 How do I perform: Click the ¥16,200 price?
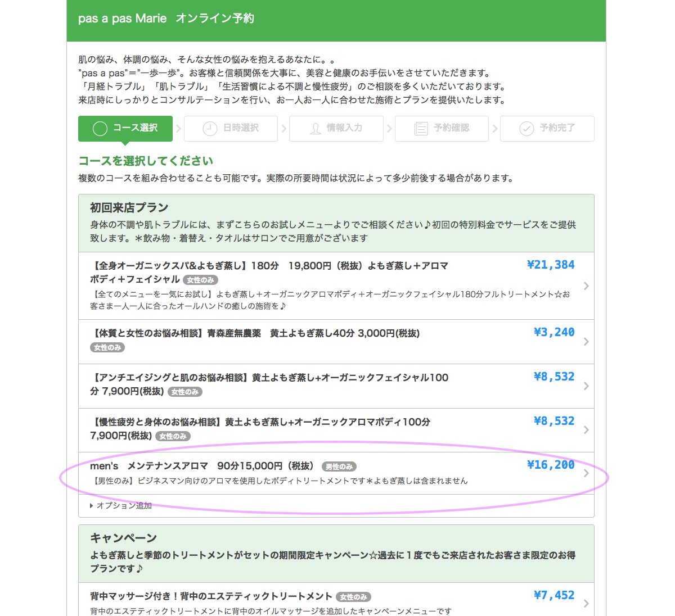click(551, 465)
